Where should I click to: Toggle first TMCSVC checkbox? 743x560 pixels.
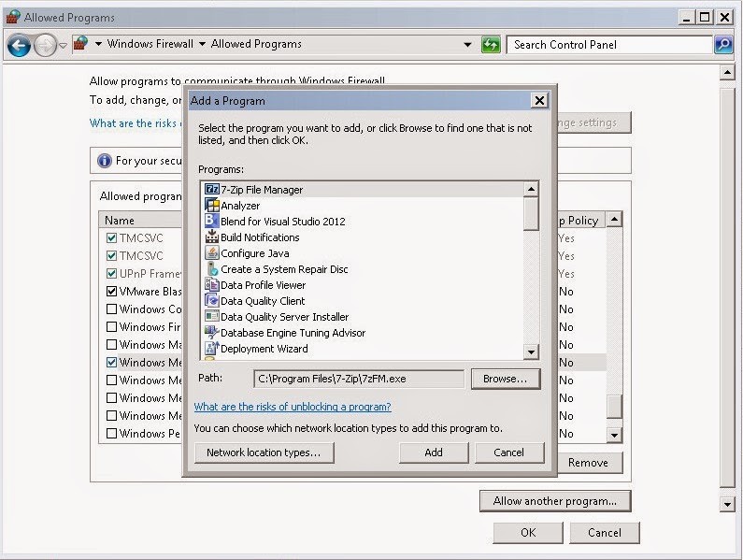112,238
